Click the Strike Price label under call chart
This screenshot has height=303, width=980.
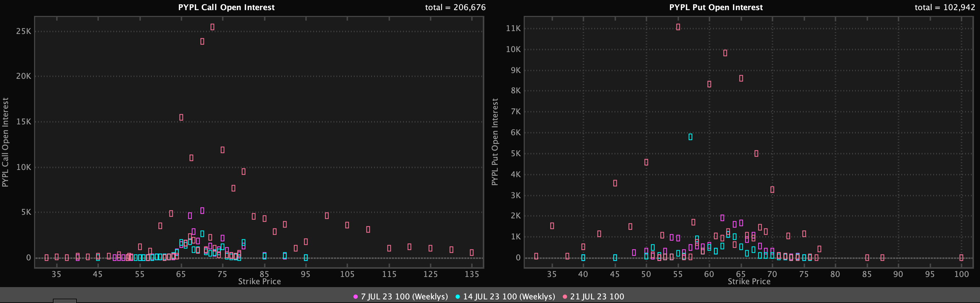coord(259,281)
